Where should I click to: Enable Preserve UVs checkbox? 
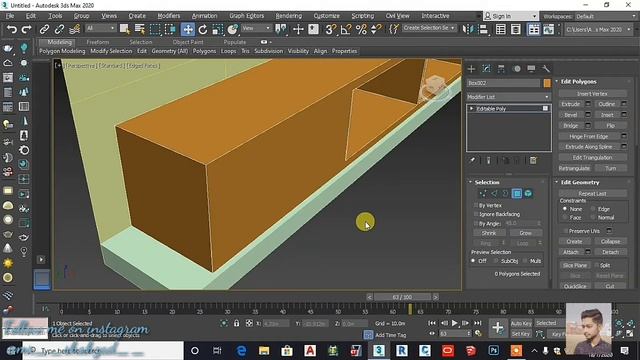pos(565,231)
